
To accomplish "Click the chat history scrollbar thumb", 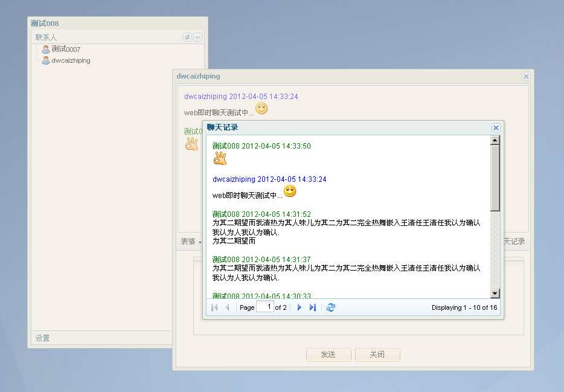I will tap(495, 178).
